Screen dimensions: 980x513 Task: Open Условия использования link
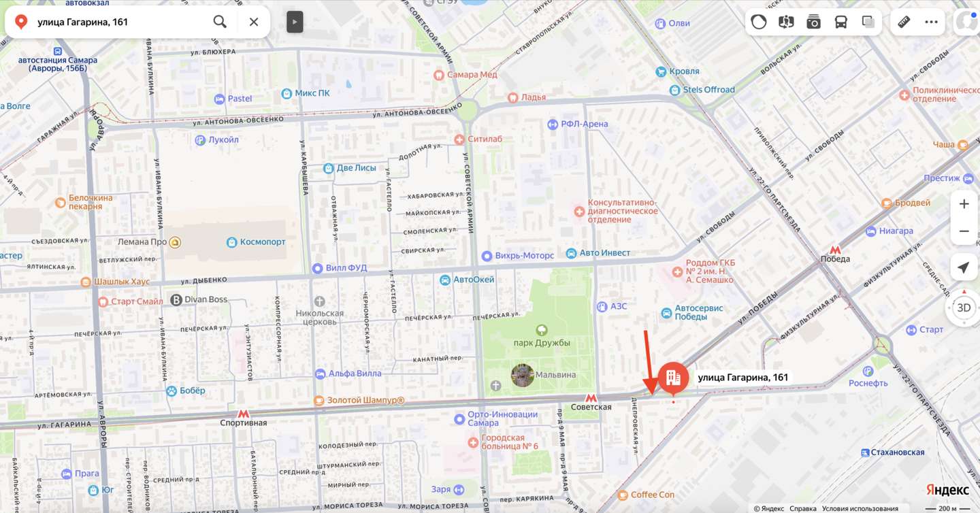tap(860, 508)
